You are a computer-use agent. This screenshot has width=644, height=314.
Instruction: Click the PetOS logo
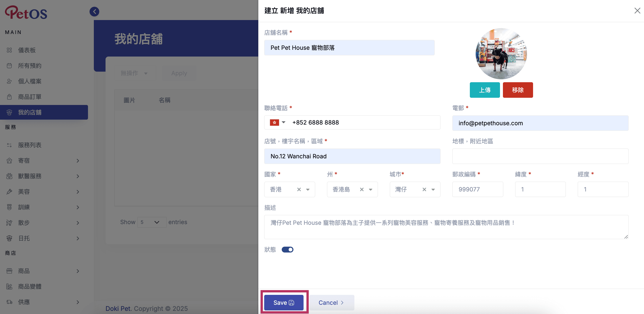pos(26,13)
